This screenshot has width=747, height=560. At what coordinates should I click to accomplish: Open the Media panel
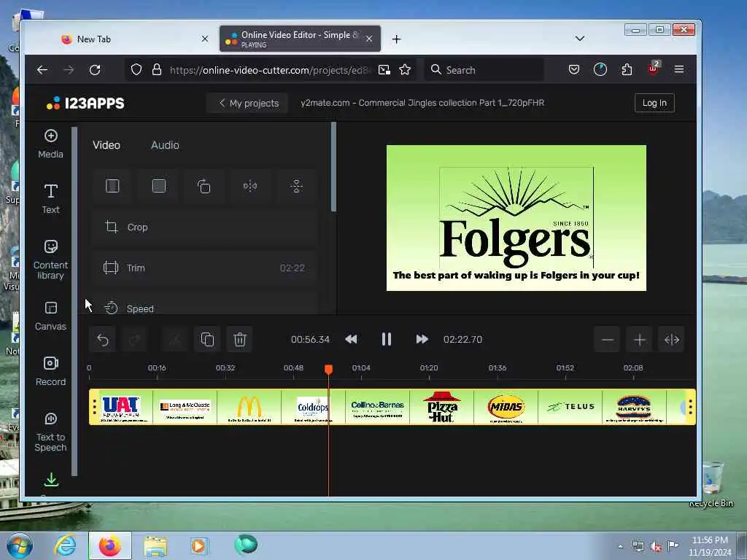[50, 144]
